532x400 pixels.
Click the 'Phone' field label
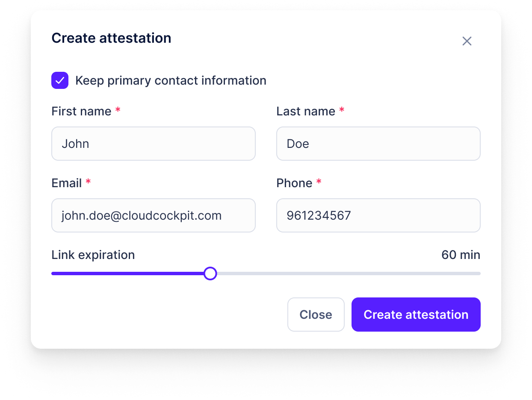click(294, 183)
